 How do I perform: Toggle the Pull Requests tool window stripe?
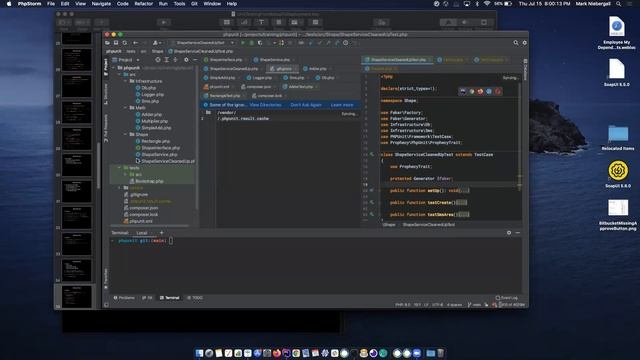coord(106,128)
